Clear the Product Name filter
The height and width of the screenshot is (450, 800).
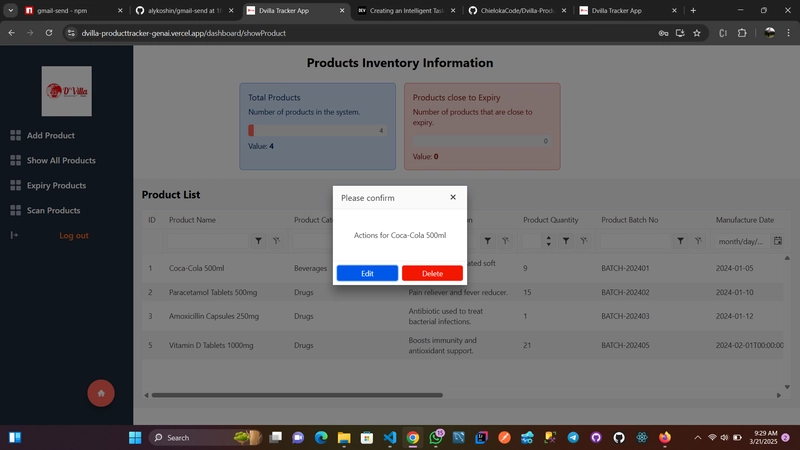(276, 241)
